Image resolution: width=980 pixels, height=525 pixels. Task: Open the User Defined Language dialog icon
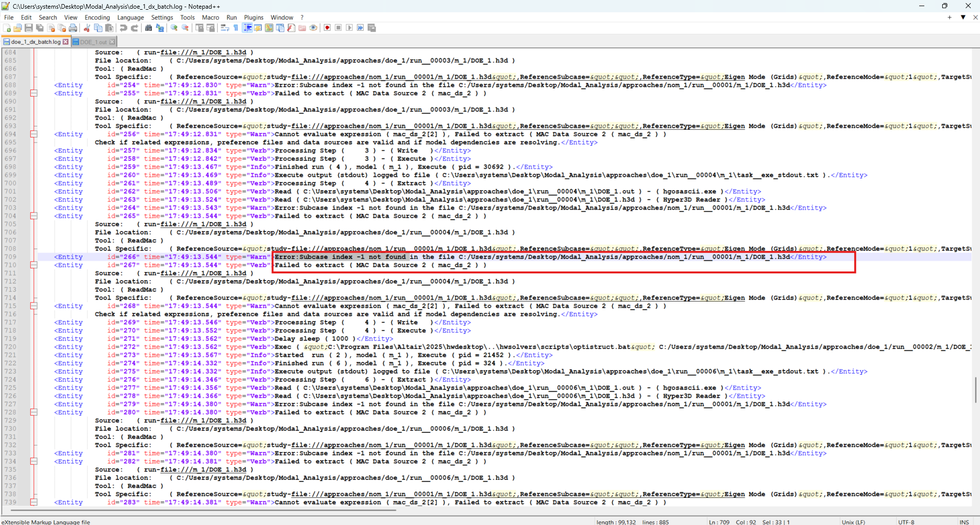coord(258,28)
